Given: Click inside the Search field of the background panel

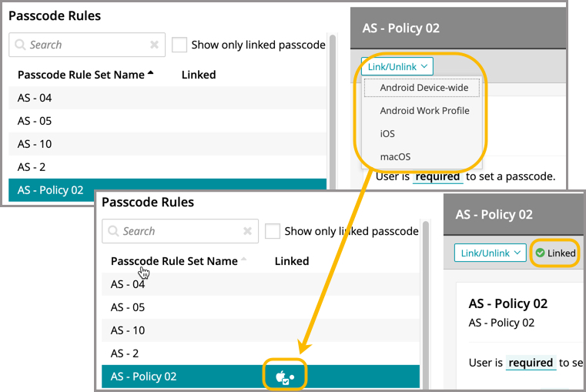Looking at the screenshot, I should (85, 45).
